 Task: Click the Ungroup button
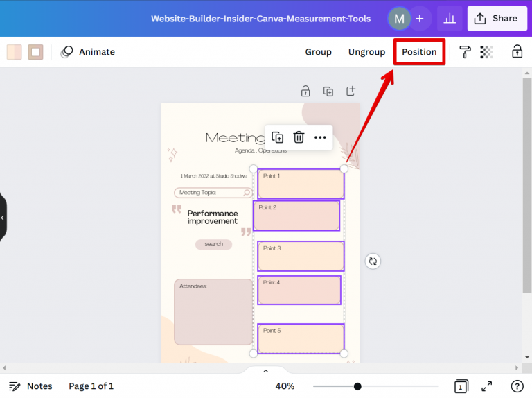(366, 52)
